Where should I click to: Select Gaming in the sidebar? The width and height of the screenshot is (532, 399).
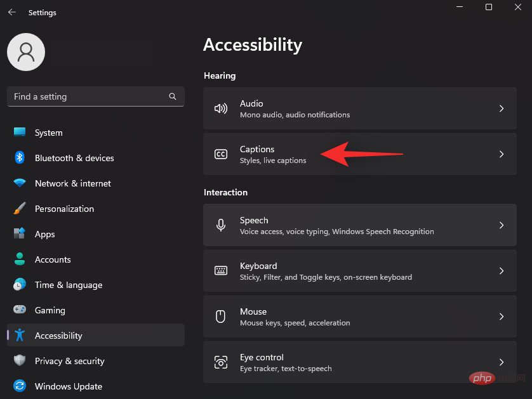coord(96,310)
